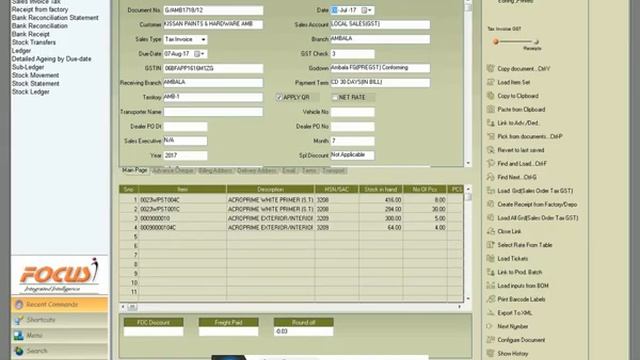Image resolution: width=640 pixels, height=360 pixels.
Task: Click the Search panel icon
Action: coord(19,351)
